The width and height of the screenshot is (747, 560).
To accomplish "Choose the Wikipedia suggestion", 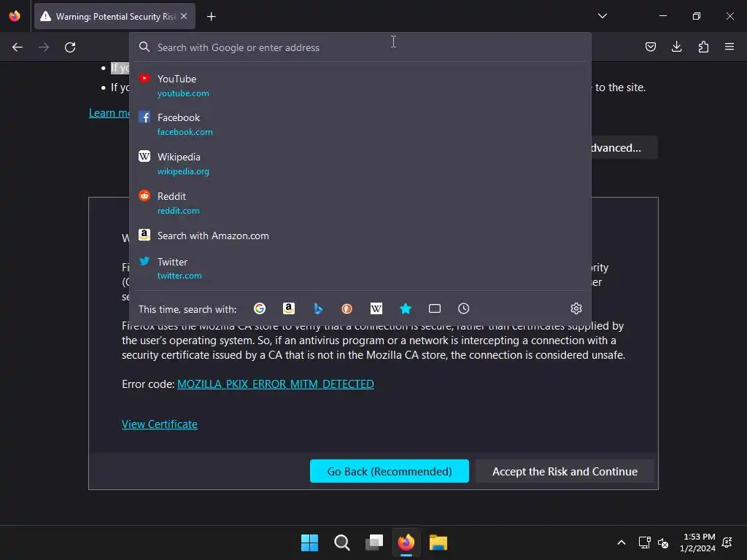I will tap(360, 164).
